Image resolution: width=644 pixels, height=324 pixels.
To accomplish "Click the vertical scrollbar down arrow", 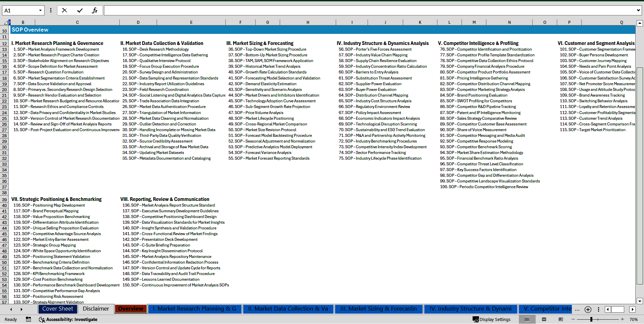I will [640, 301].
